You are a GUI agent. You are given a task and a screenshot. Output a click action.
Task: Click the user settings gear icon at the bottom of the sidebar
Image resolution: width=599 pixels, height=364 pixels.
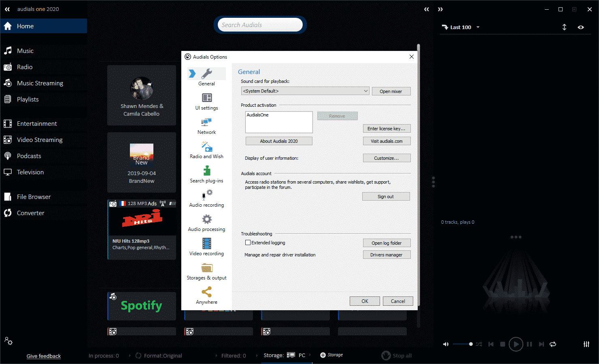pyautogui.click(x=8, y=341)
